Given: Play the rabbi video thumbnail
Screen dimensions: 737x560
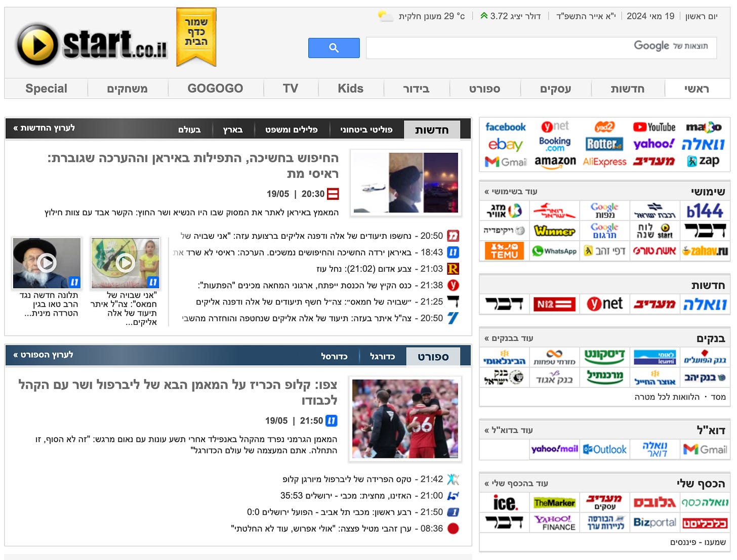Looking at the screenshot, I should [47, 263].
